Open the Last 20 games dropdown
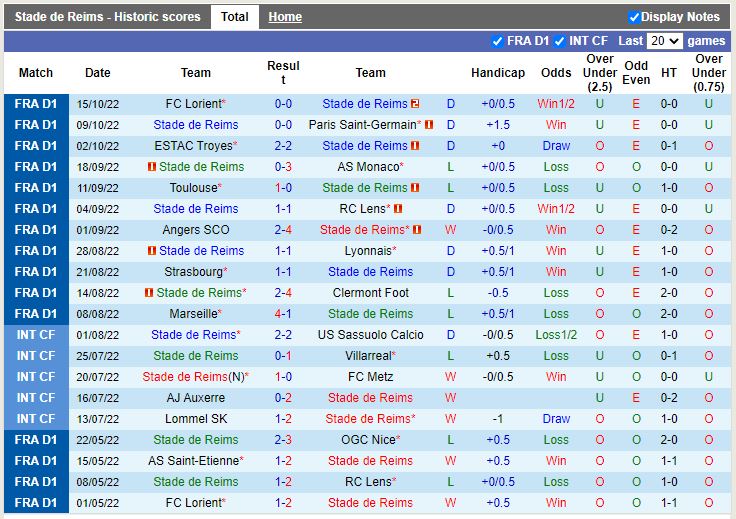 (665, 41)
